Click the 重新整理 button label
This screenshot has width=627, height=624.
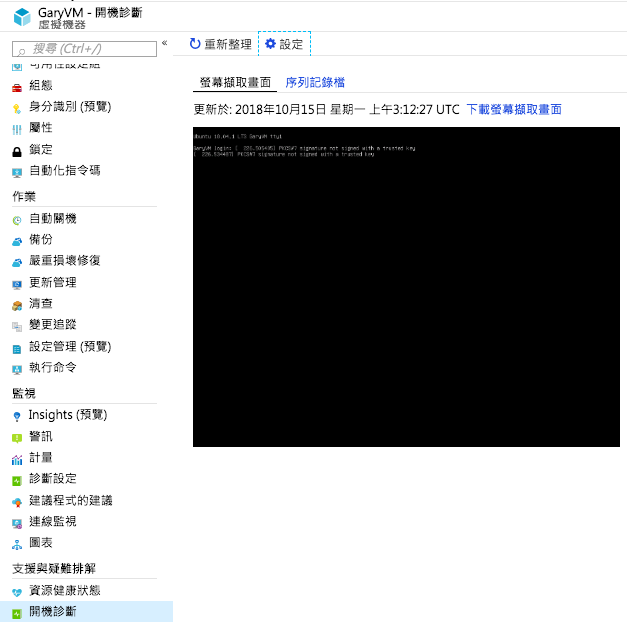point(228,44)
